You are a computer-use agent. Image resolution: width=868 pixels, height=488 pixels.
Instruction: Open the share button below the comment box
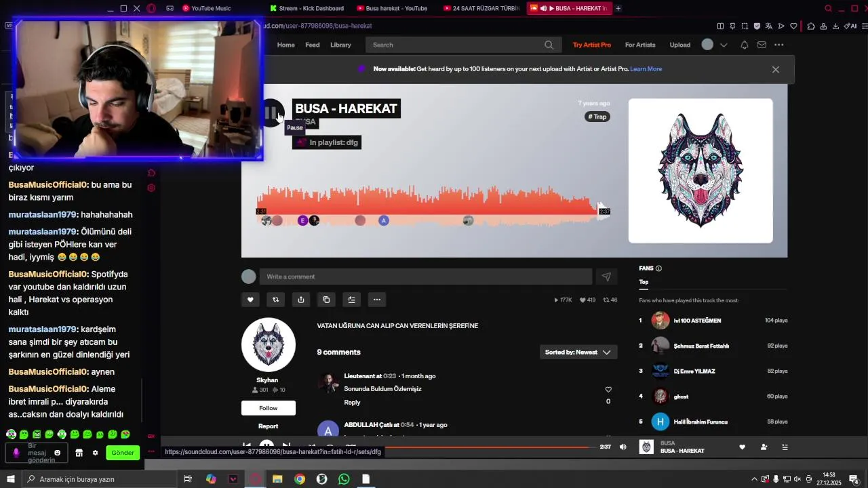tap(301, 300)
